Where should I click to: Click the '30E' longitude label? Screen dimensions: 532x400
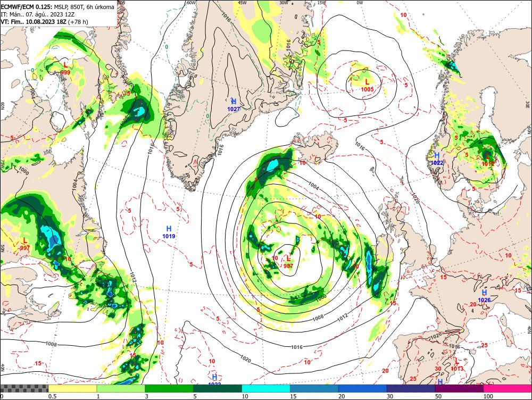click(x=528, y=104)
